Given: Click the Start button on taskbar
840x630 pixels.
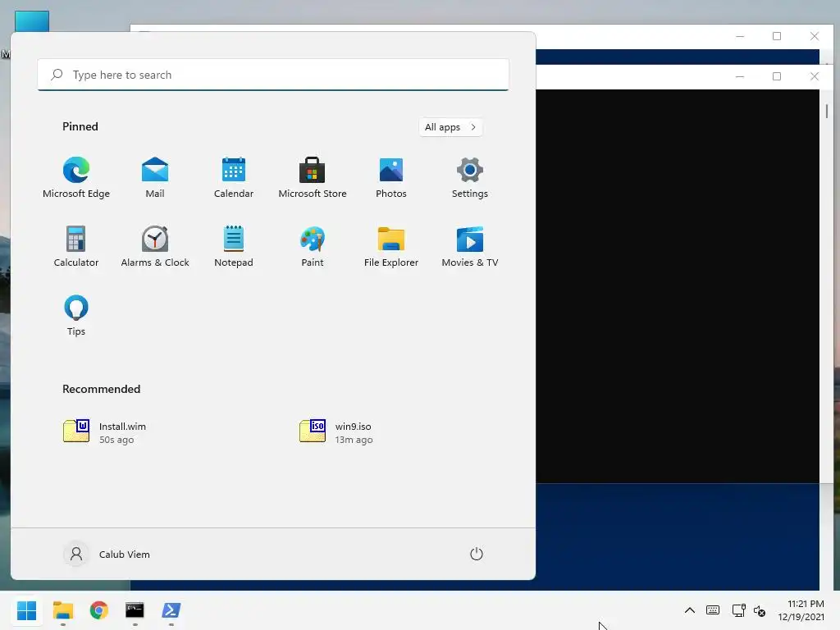Looking at the screenshot, I should point(27,610).
